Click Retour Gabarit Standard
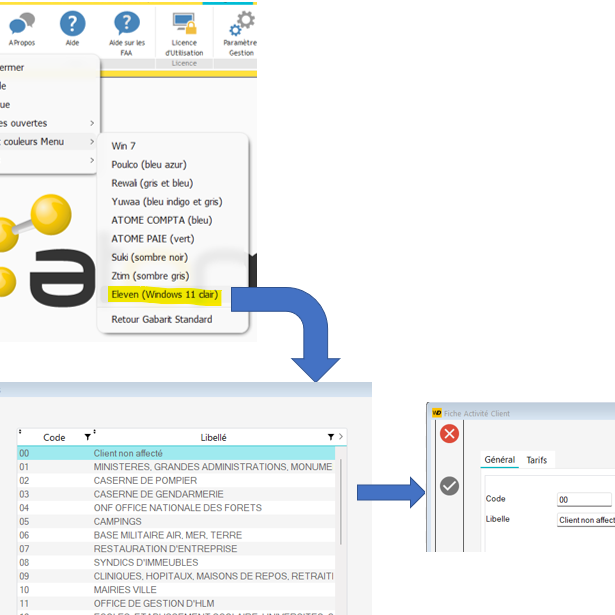615x615 pixels. 162,319
